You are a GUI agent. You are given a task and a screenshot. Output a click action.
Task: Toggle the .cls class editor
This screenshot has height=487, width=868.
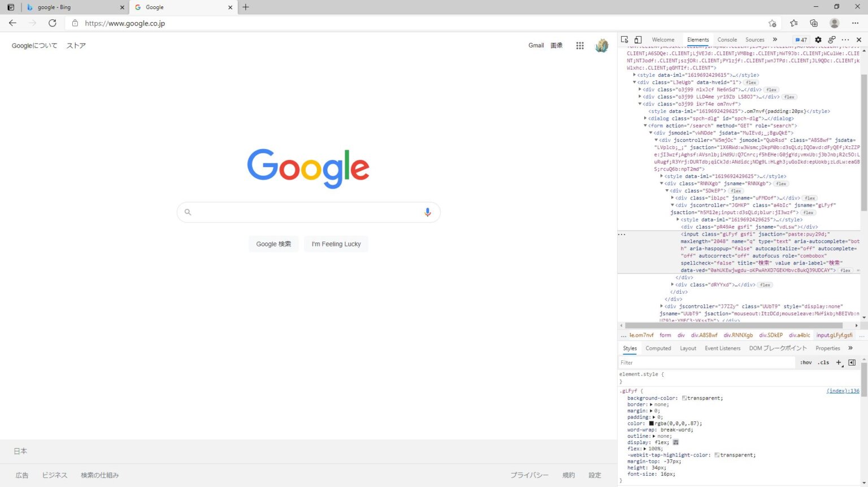(x=823, y=363)
